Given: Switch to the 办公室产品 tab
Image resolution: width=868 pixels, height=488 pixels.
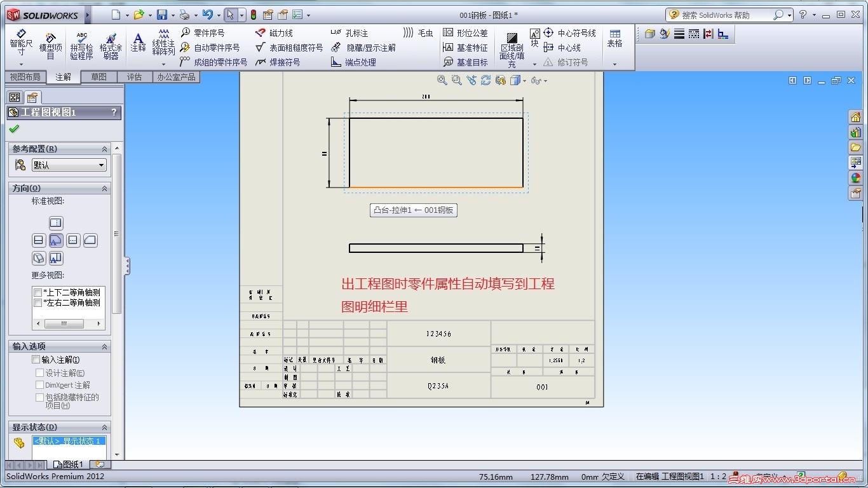Looking at the screenshot, I should pos(177,77).
